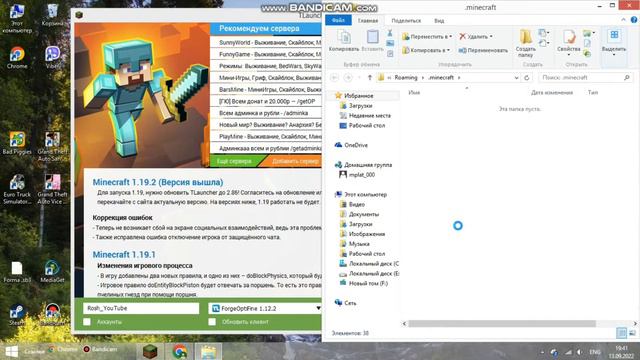Click the Explorer search box
Image resolution: width=640 pixels, height=360 pixels.
pyautogui.click(x=585, y=78)
